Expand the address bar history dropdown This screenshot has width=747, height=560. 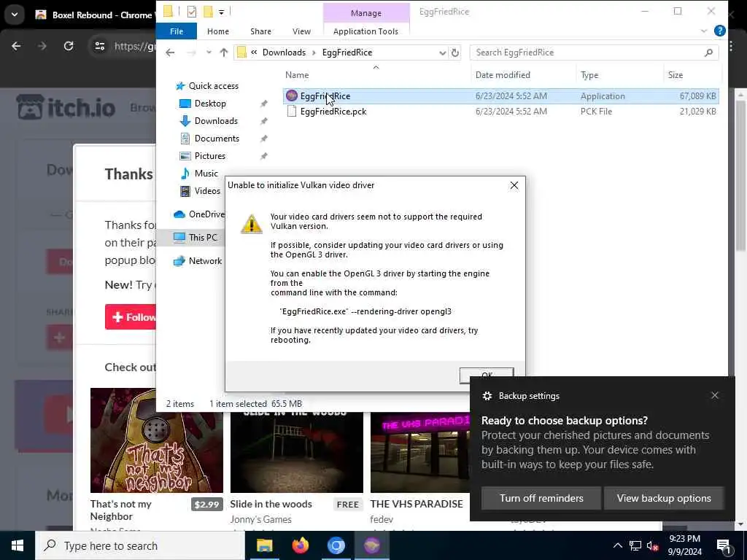pyautogui.click(x=443, y=52)
